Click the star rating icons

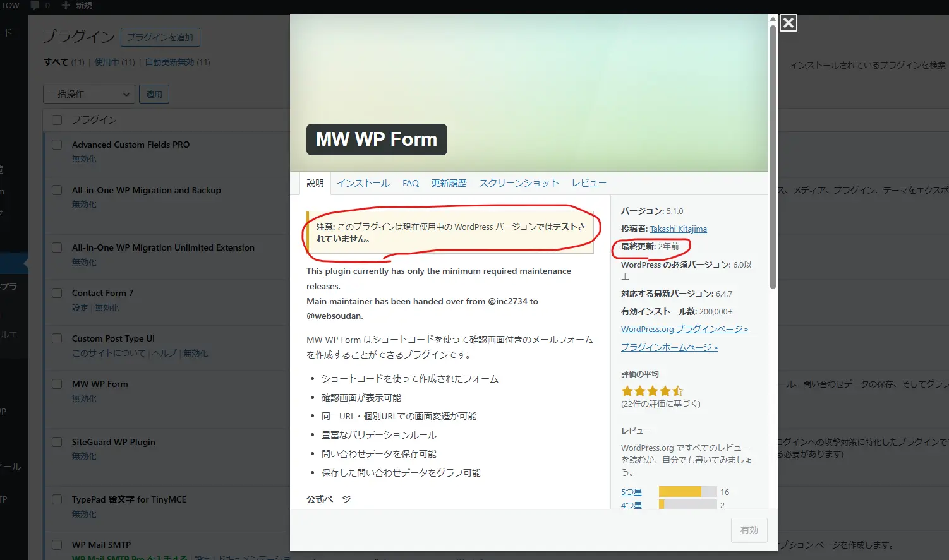click(652, 391)
